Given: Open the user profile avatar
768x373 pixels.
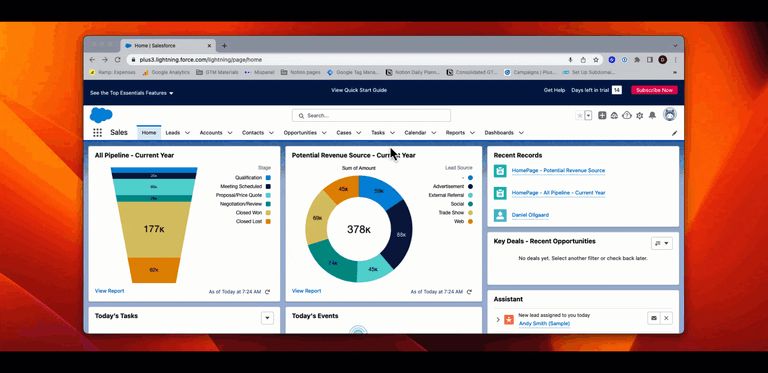Looking at the screenshot, I should [x=670, y=115].
